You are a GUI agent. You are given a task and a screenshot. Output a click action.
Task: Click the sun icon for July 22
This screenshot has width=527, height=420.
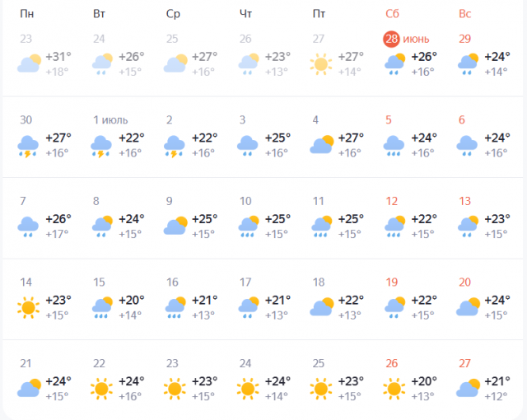tap(101, 389)
